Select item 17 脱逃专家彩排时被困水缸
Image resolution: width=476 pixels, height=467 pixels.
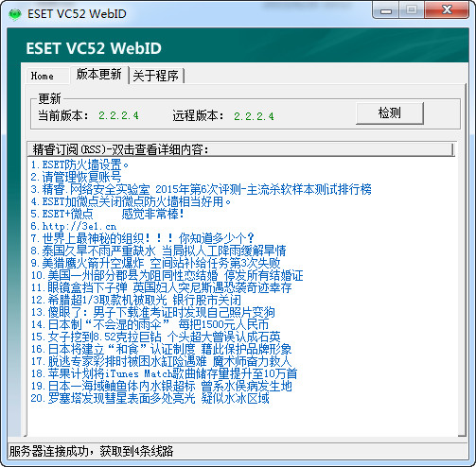[161, 361]
